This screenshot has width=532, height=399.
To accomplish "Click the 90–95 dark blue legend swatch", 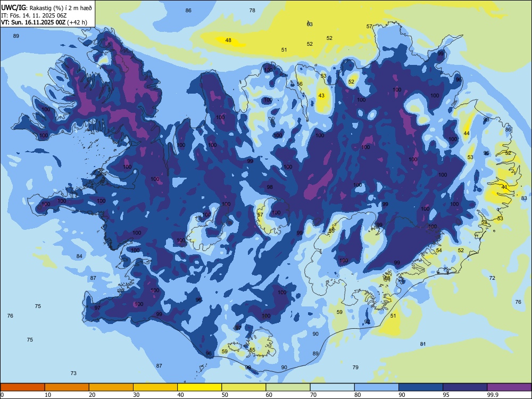I will click(421, 387).
